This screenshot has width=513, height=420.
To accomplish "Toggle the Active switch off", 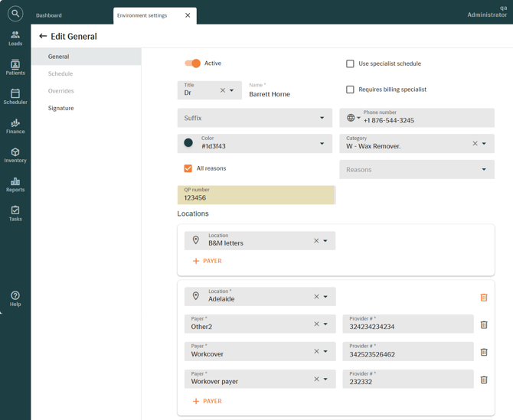I will [192, 63].
